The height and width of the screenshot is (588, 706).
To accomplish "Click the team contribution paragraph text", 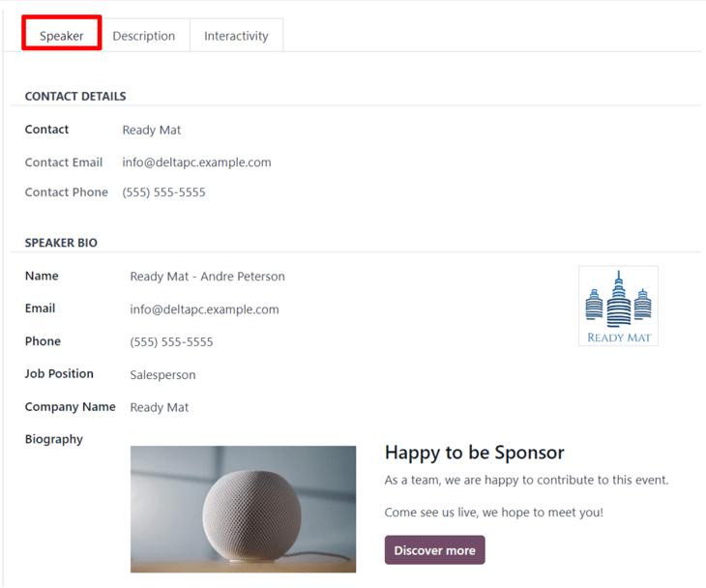I will tap(526, 480).
